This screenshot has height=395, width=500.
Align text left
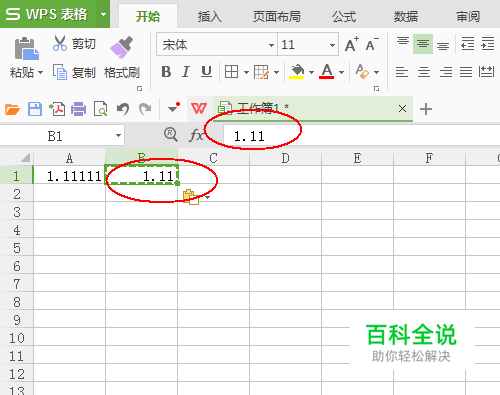pyautogui.click(x=402, y=72)
